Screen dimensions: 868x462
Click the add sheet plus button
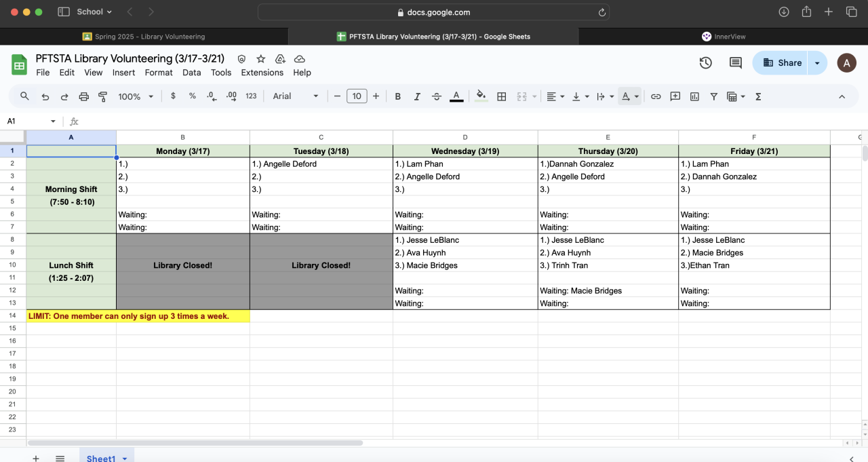(36, 459)
